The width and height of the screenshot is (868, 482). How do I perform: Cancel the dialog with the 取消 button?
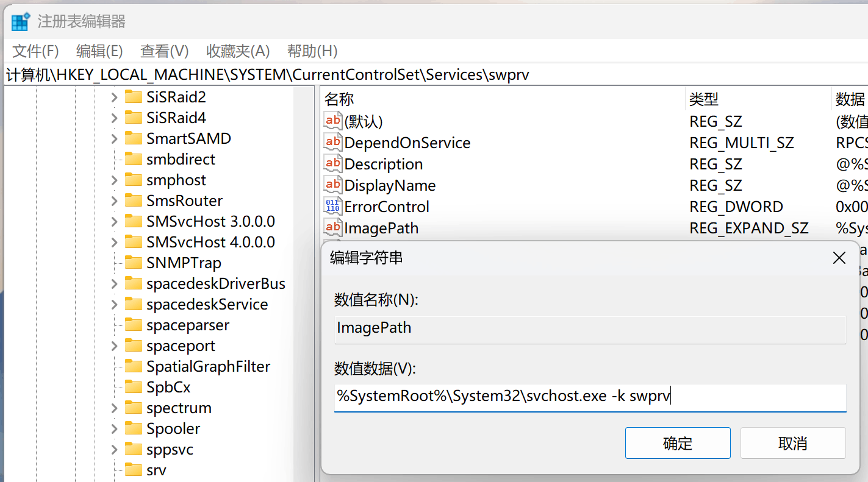pyautogui.click(x=793, y=443)
